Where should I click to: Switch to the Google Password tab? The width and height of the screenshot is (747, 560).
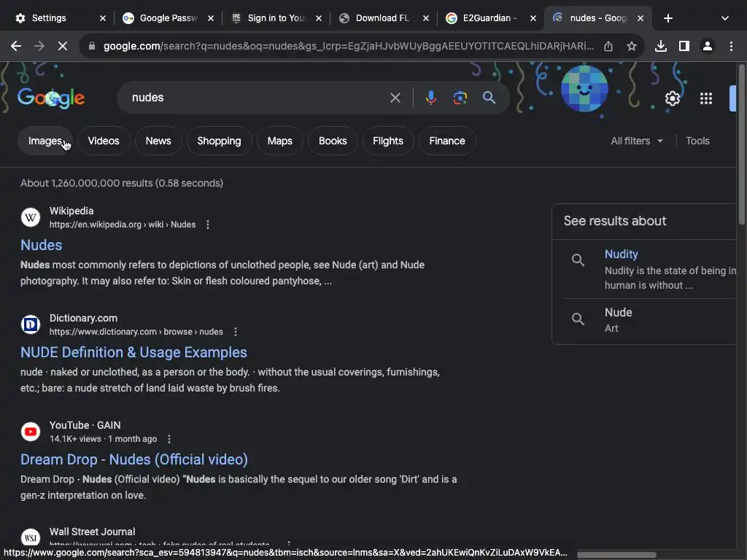click(167, 18)
